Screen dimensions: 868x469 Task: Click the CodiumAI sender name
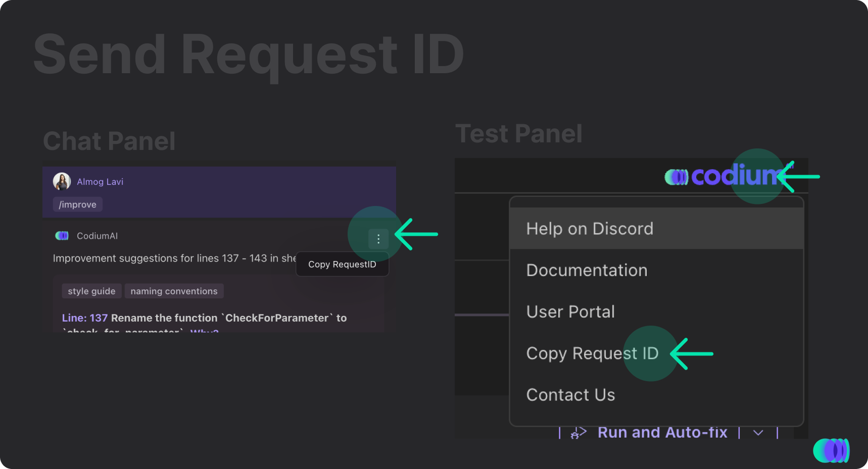coord(97,236)
